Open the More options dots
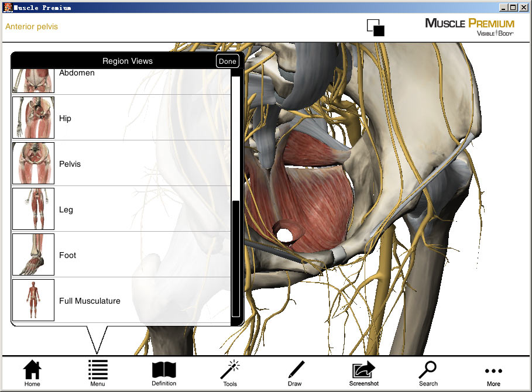Viewport: 532px width, 392px height. [493, 376]
